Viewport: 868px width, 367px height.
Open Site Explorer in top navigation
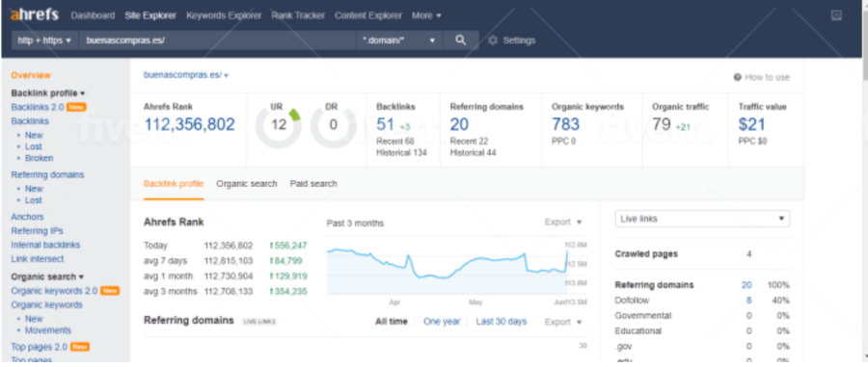150,15
